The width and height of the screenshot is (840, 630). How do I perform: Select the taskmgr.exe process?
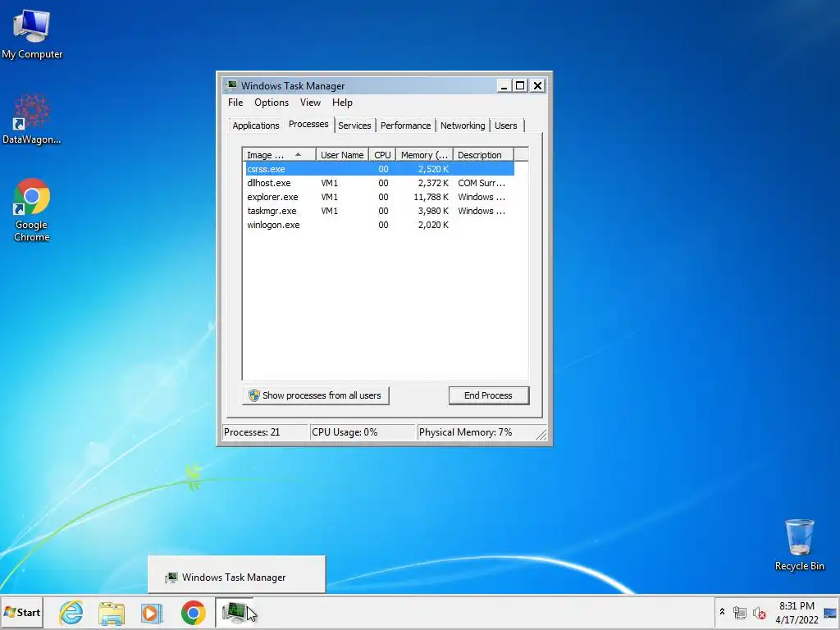[380, 211]
